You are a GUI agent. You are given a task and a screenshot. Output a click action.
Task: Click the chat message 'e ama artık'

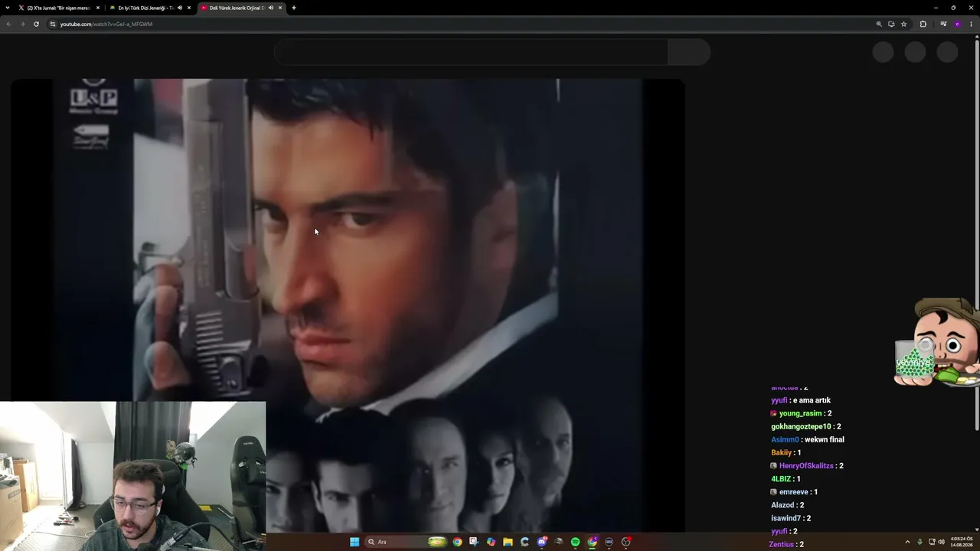[812, 400]
